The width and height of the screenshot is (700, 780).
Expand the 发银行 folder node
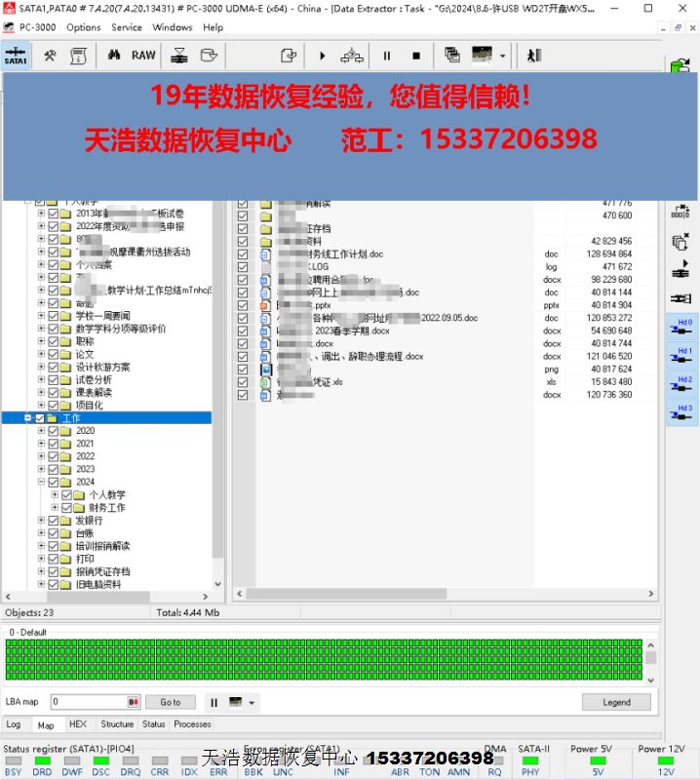tap(41, 521)
